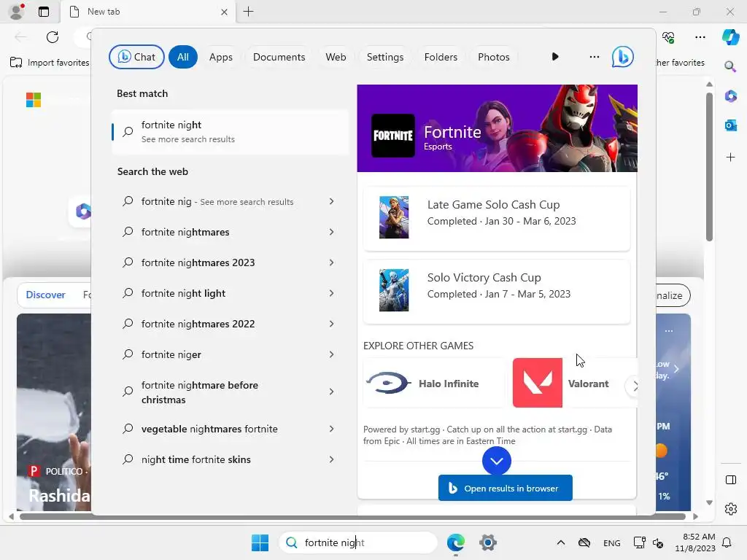
Task: Expand vegetable nightmares fortnite suggestion arrow
Action: (x=332, y=429)
